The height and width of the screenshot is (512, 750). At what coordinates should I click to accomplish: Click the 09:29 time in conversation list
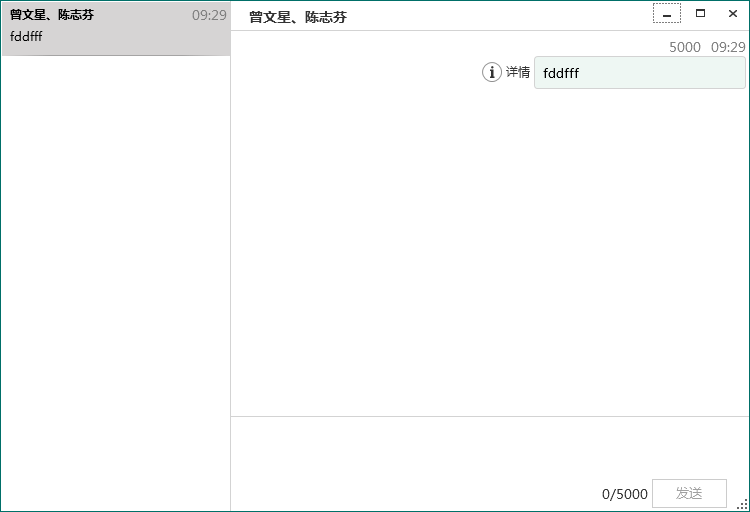tap(209, 15)
